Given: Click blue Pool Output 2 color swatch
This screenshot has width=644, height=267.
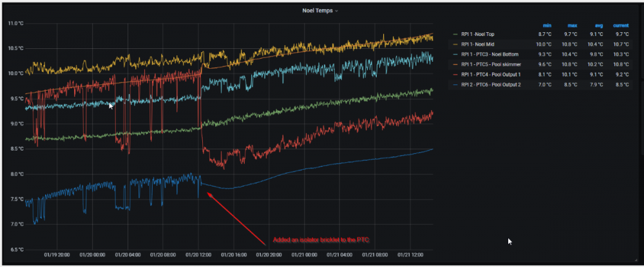Looking at the screenshot, I should pyautogui.click(x=456, y=85).
